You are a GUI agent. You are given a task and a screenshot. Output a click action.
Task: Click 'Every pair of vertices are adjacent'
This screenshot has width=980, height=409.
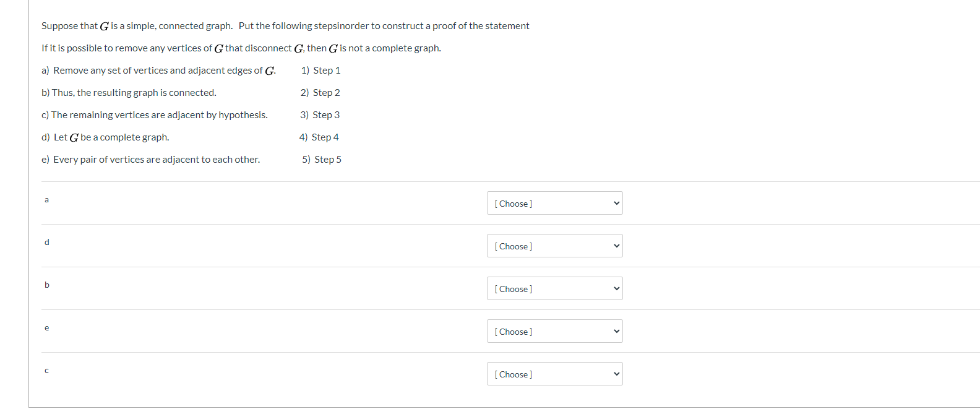(150, 160)
